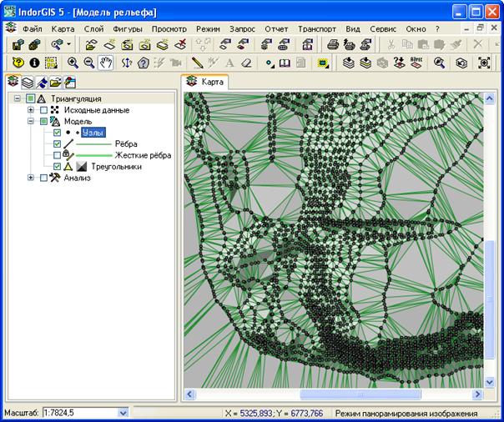This screenshot has width=504, height=422.
Task: Expand the Исходные данные tree node
Action: (x=31, y=110)
